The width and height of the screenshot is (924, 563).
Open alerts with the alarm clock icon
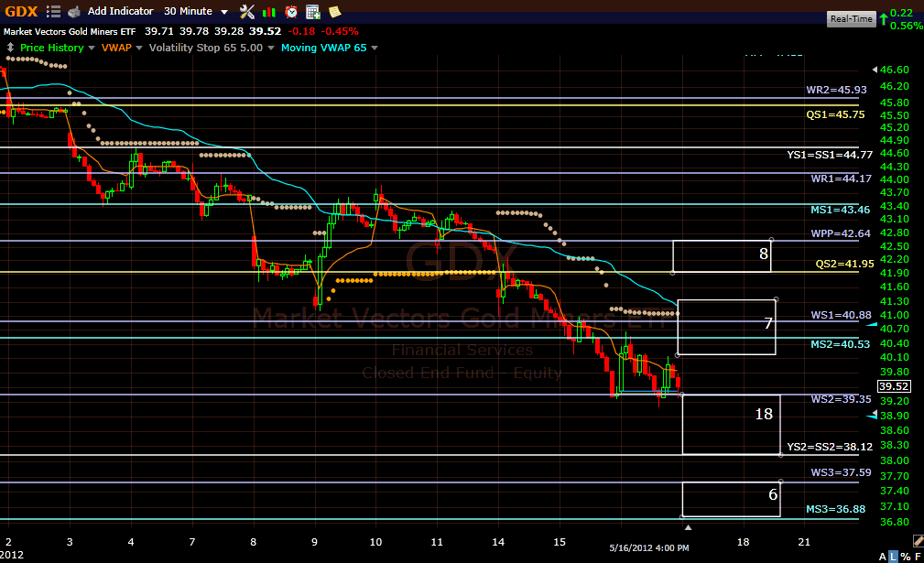tap(291, 12)
